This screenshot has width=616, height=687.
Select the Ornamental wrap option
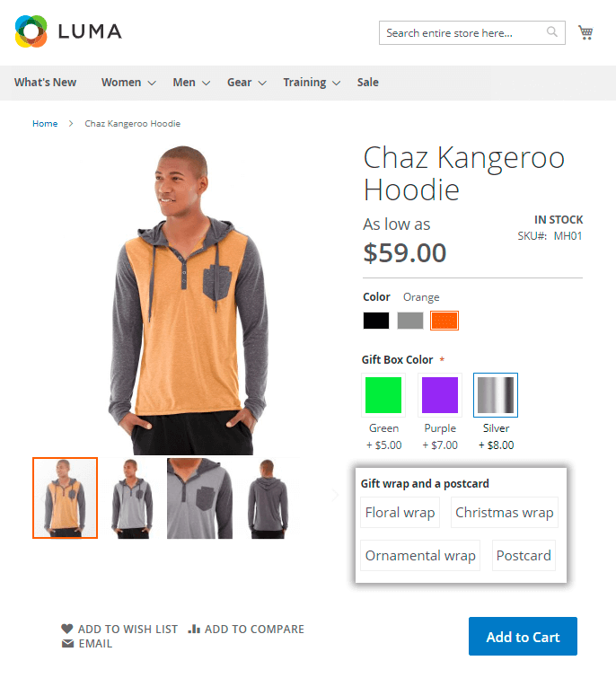point(420,555)
